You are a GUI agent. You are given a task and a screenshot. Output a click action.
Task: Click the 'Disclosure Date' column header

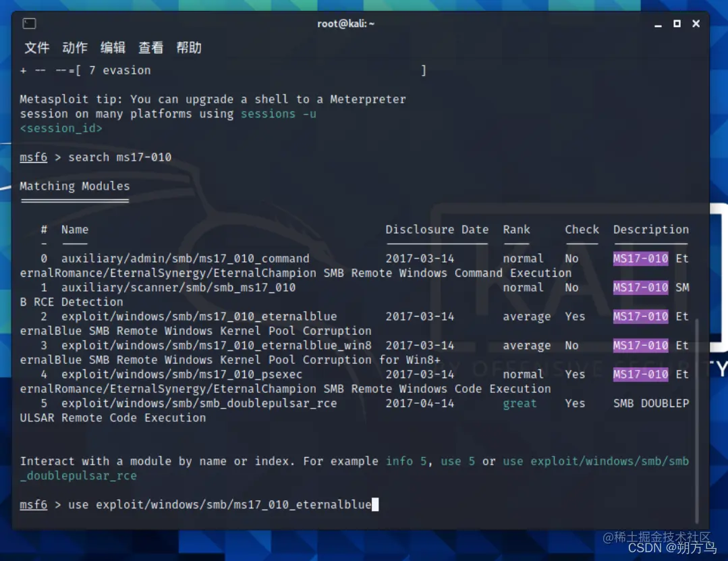pyautogui.click(x=437, y=230)
